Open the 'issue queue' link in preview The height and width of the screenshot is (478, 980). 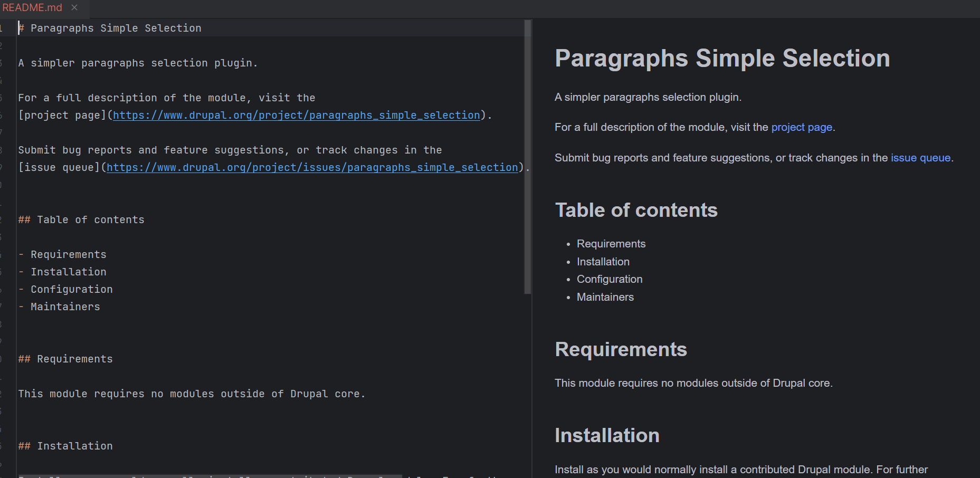point(920,158)
